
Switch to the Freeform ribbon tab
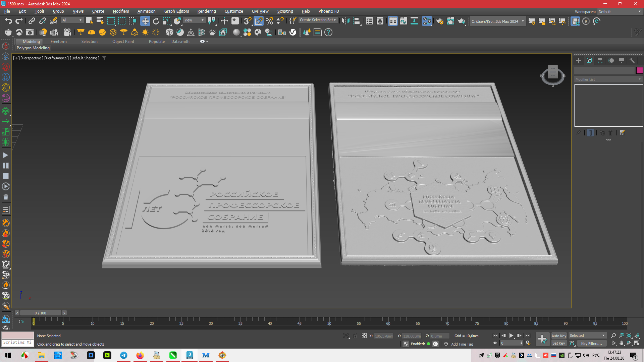click(x=59, y=42)
